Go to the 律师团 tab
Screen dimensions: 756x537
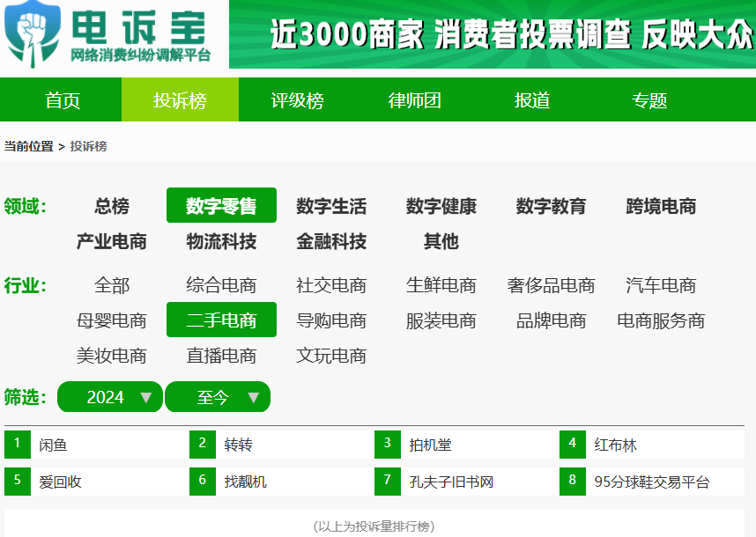(x=414, y=100)
